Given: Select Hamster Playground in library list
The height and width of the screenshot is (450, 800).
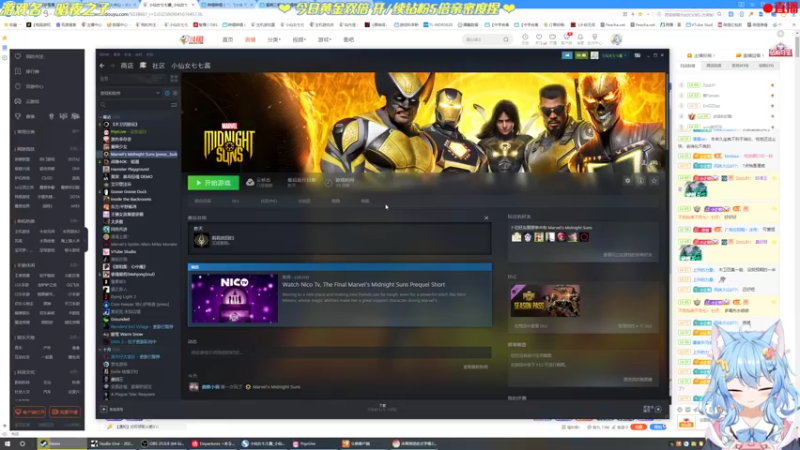Looking at the screenshot, I should click(130, 169).
